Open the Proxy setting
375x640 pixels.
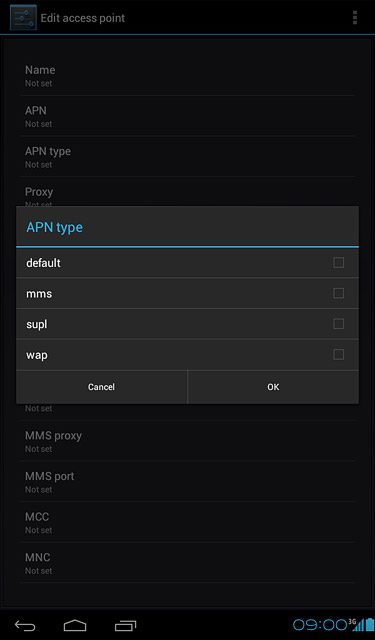[188, 192]
